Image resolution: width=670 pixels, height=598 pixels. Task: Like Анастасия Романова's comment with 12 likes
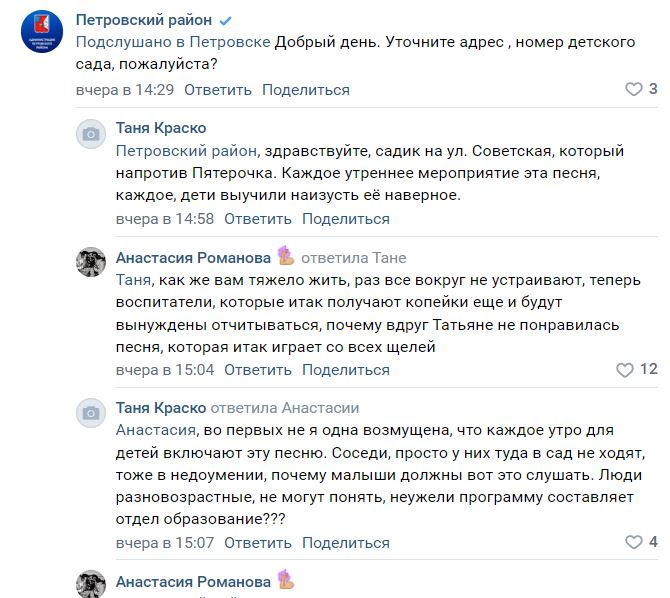pyautogui.click(x=624, y=370)
